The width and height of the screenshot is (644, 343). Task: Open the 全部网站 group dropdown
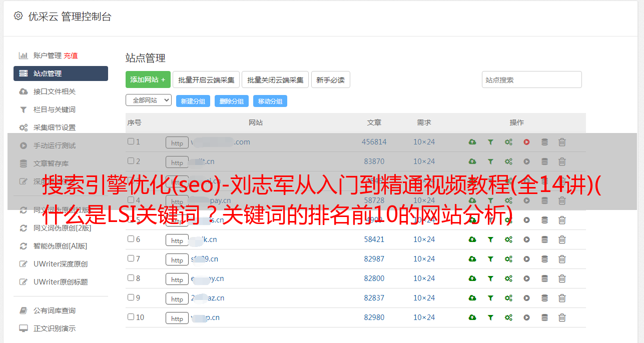coord(149,100)
